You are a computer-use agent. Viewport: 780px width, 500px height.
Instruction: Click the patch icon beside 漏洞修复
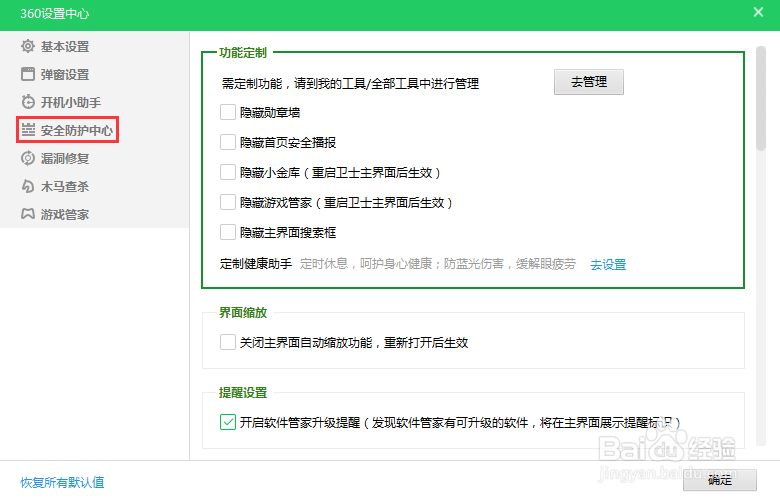(28, 158)
